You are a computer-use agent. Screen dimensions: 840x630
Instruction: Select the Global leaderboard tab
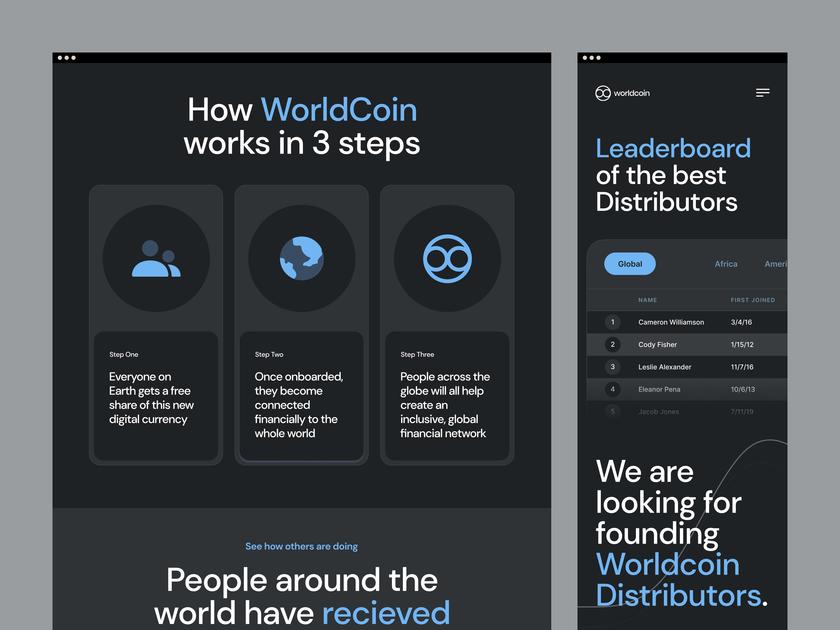tap(630, 264)
